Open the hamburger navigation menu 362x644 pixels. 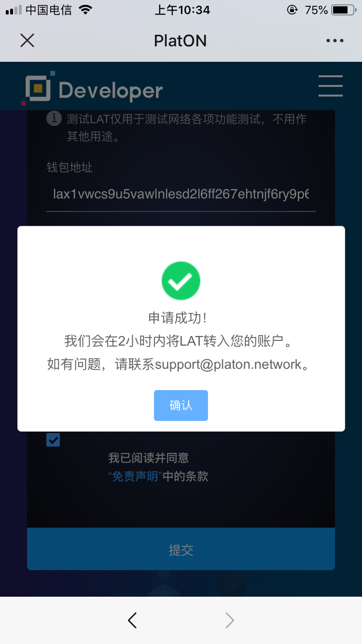click(331, 86)
